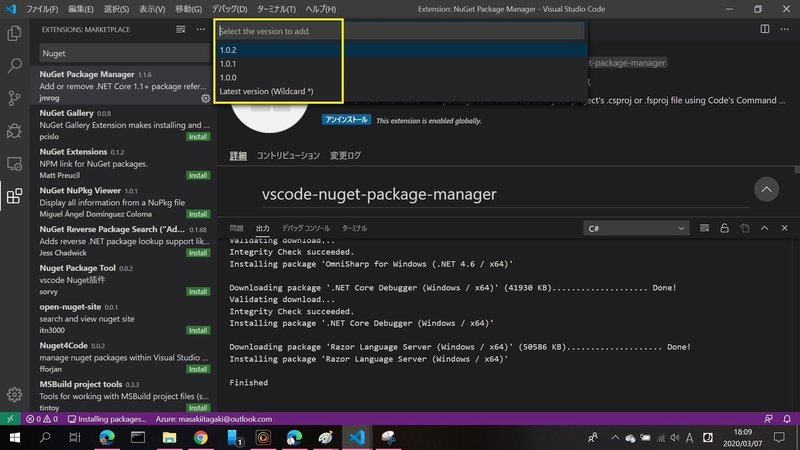The width and height of the screenshot is (800, 450).
Task: Open Windows Start menu
Action: click(x=15, y=438)
